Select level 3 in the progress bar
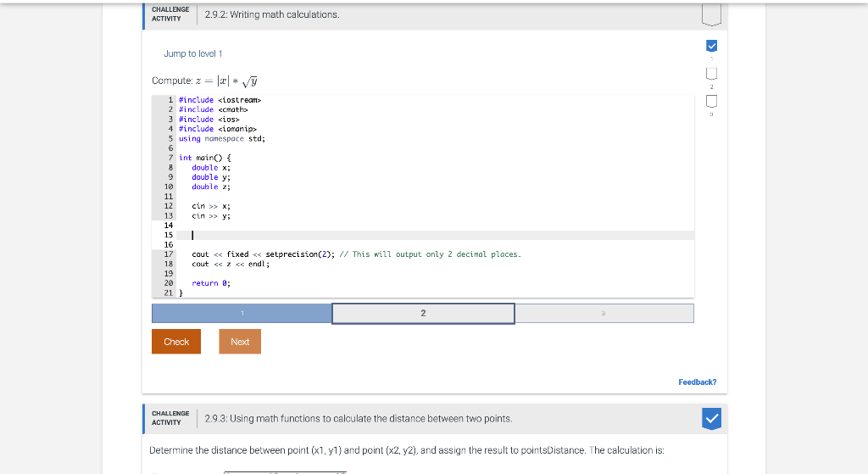 (604, 314)
